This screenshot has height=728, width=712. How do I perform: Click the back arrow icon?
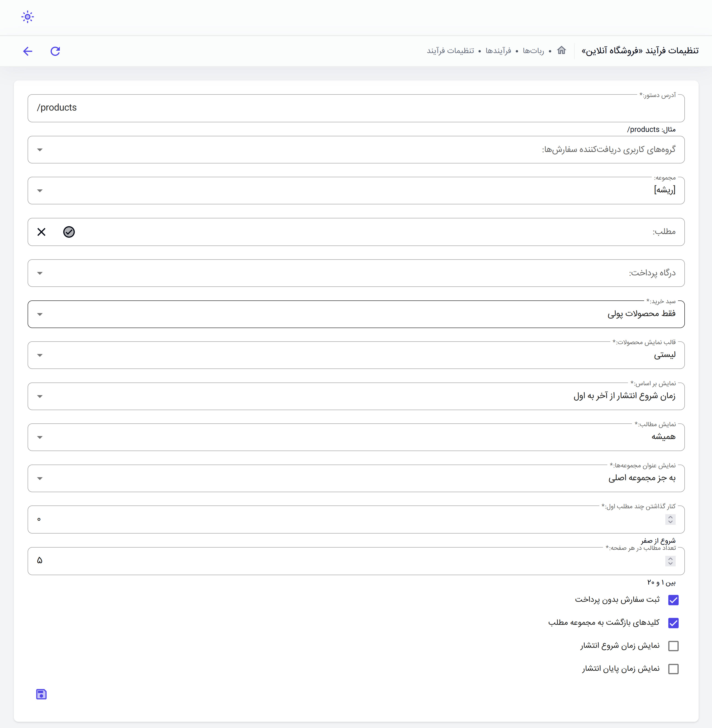(x=28, y=51)
